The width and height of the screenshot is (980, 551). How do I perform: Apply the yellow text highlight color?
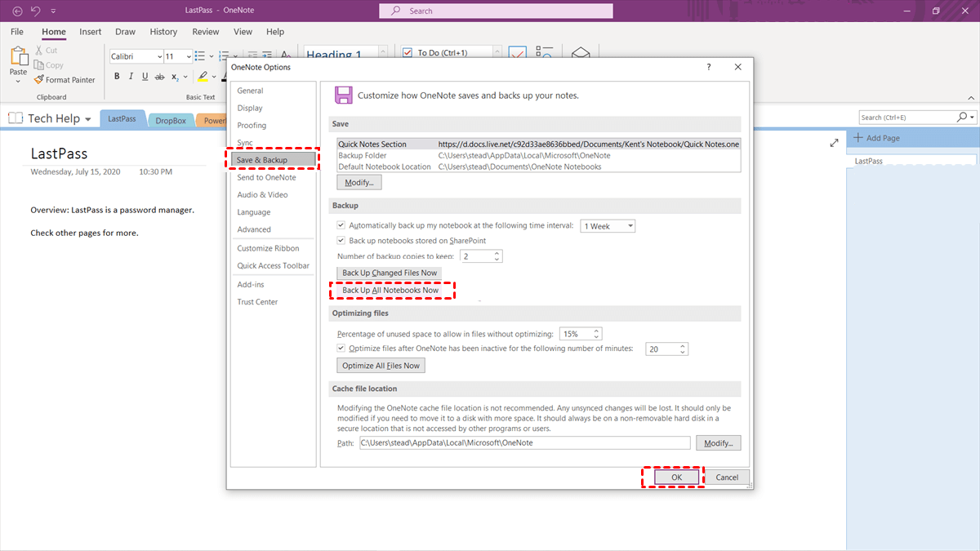pos(203,77)
